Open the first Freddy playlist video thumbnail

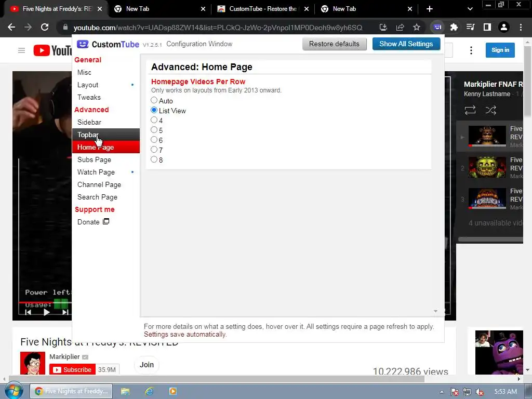pyautogui.click(x=487, y=136)
